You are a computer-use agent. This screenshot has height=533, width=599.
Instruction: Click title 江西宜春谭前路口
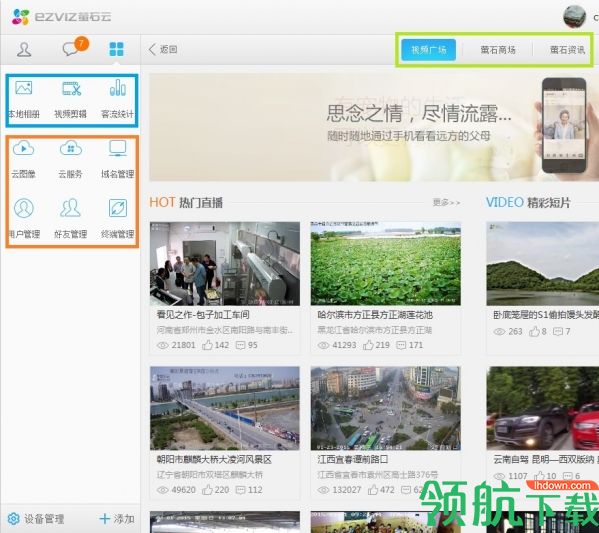click(x=353, y=459)
